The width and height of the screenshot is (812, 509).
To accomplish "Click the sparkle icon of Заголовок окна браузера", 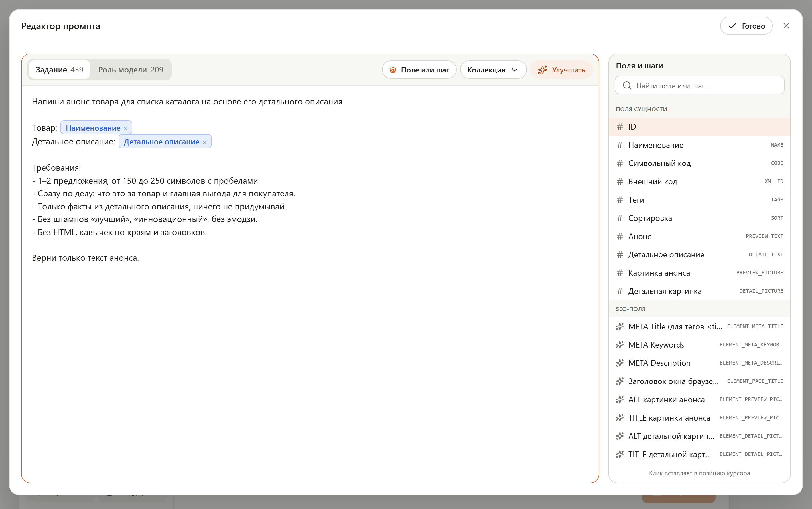I will [x=620, y=381].
